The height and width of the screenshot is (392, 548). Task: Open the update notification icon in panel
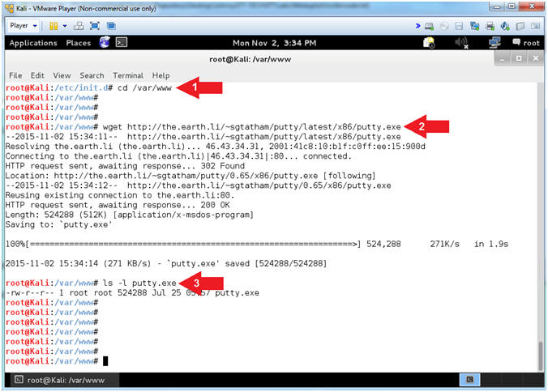pos(429,43)
